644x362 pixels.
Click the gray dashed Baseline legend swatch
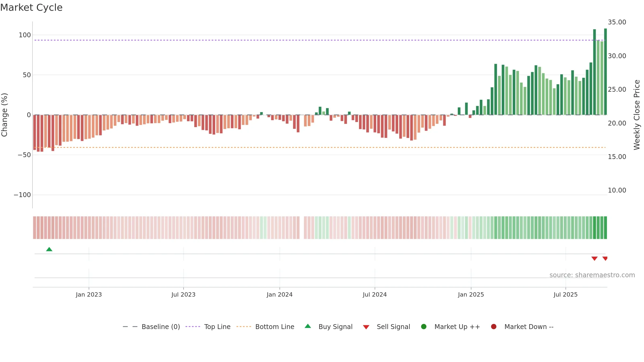pos(130,327)
